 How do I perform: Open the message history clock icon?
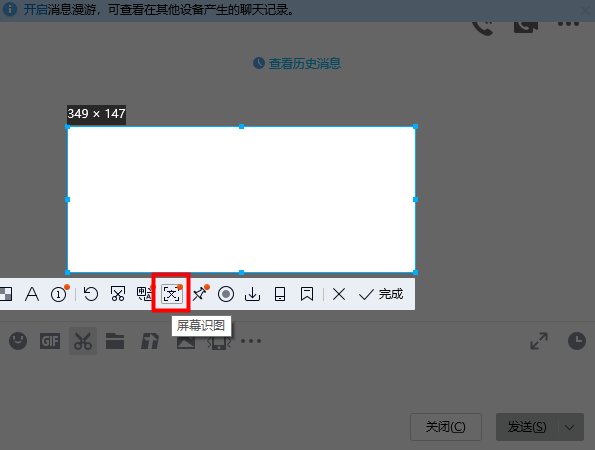(x=577, y=341)
